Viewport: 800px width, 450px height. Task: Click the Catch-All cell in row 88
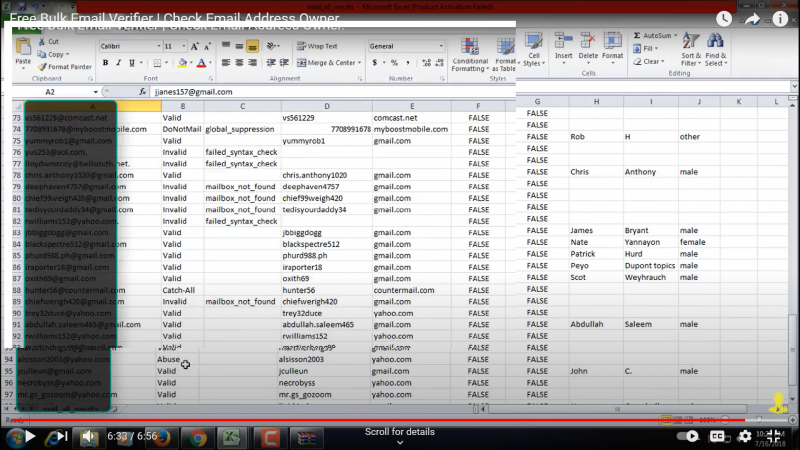[183, 290]
